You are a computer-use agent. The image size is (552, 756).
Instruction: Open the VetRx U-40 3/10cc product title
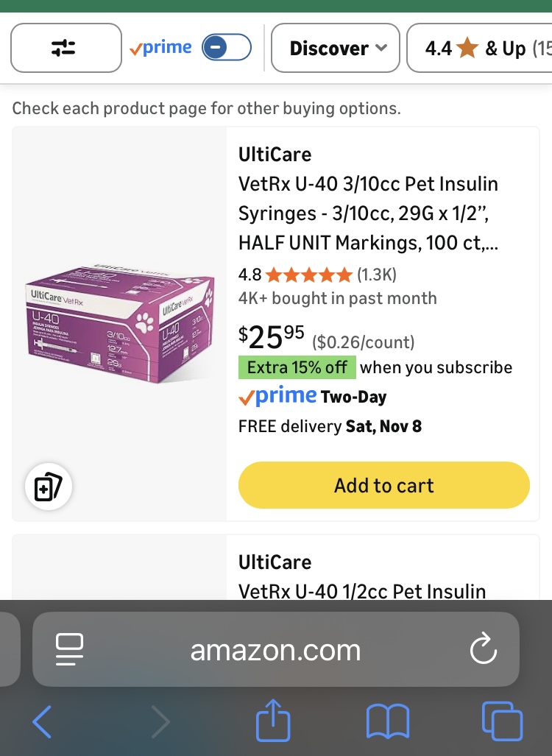coord(368,213)
